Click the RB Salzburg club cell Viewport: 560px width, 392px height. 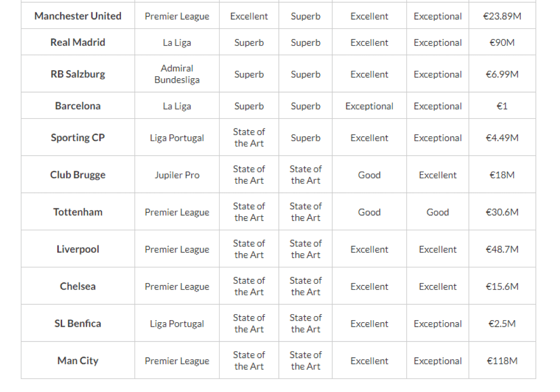78,74
